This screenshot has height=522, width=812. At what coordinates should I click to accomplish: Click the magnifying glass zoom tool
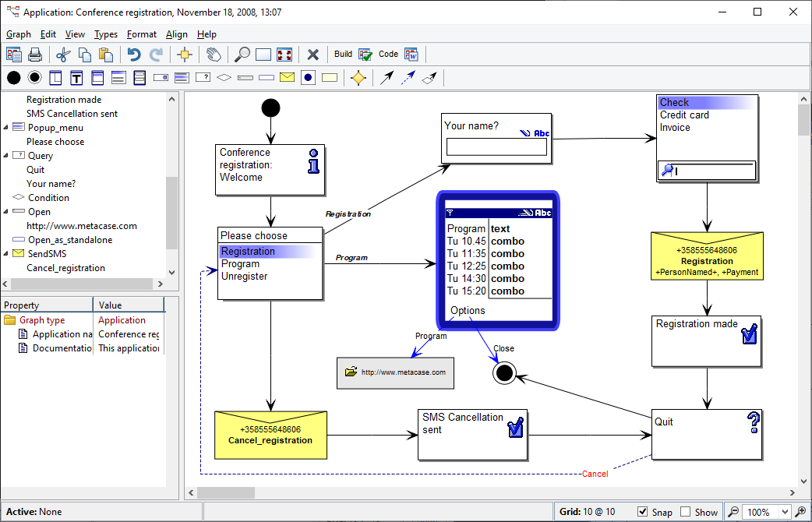[242, 55]
